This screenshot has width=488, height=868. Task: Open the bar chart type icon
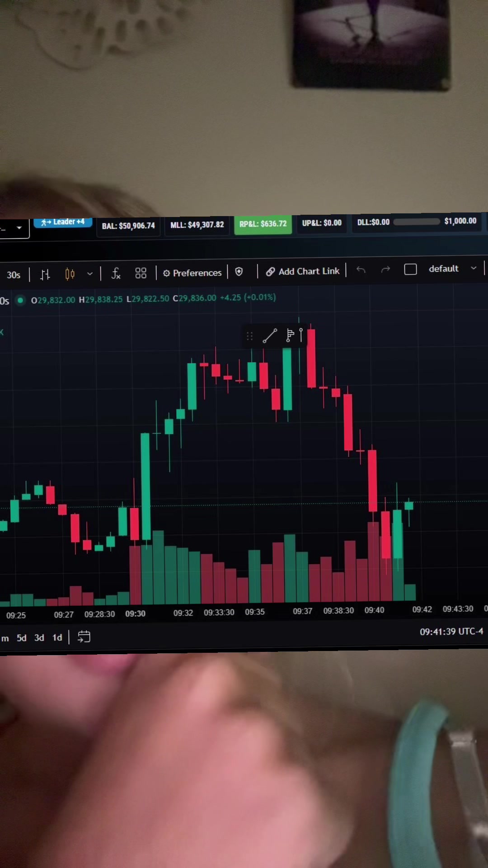point(45,274)
